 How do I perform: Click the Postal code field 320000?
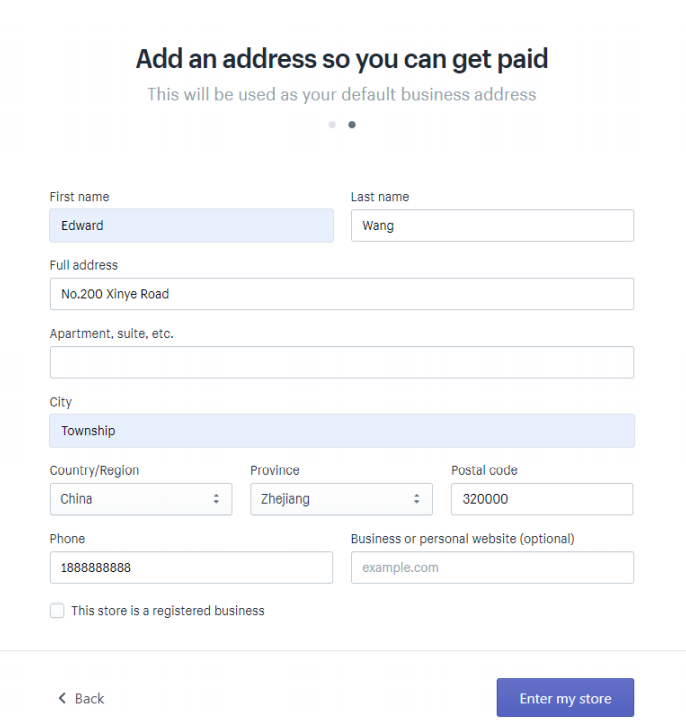pyautogui.click(x=542, y=499)
